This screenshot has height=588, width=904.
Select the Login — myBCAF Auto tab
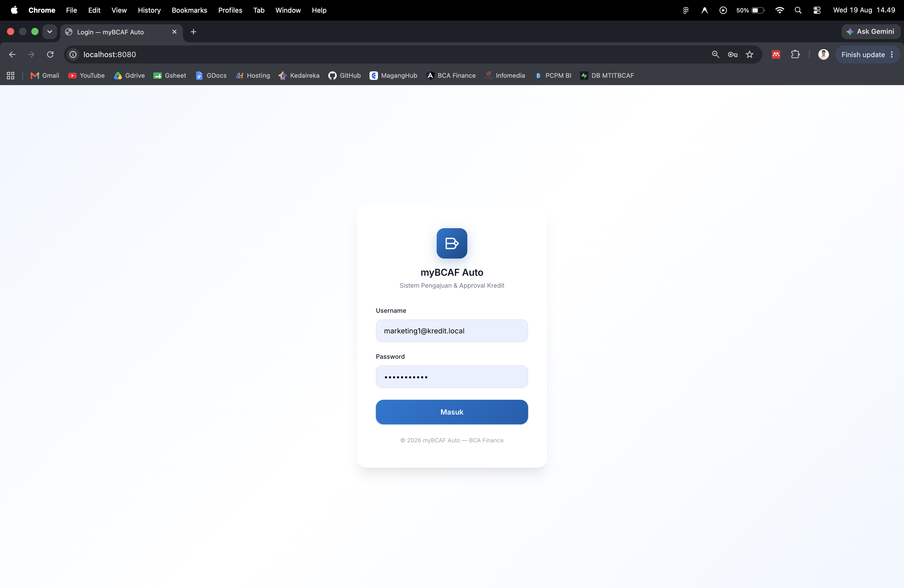[122, 32]
